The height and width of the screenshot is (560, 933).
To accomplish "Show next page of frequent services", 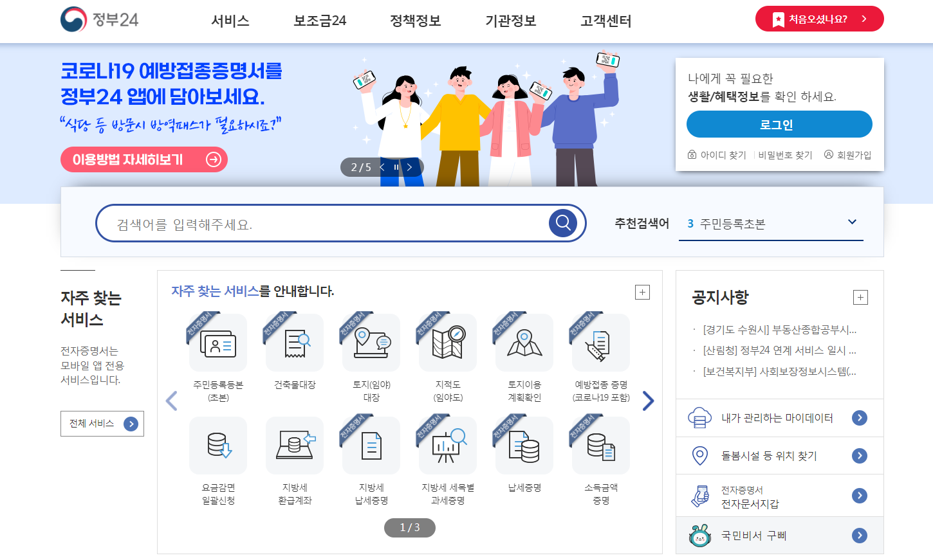I will point(648,401).
